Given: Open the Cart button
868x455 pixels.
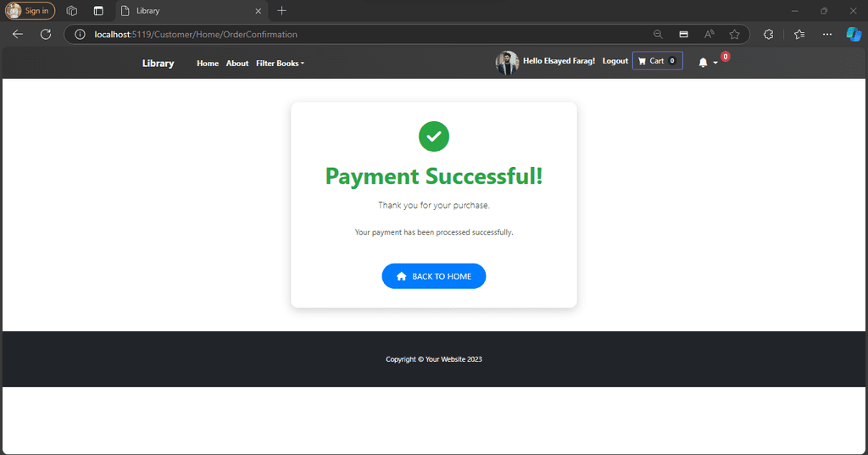Looking at the screenshot, I should pyautogui.click(x=658, y=61).
